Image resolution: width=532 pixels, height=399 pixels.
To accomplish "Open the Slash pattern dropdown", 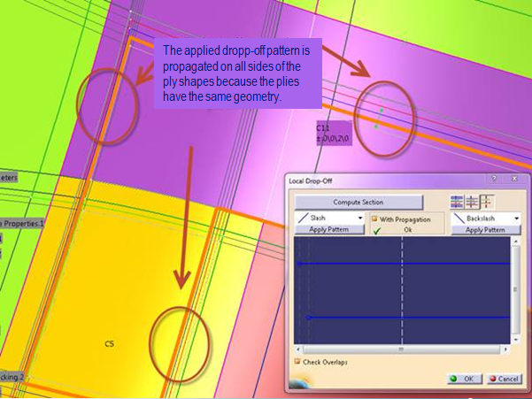I will [360, 218].
